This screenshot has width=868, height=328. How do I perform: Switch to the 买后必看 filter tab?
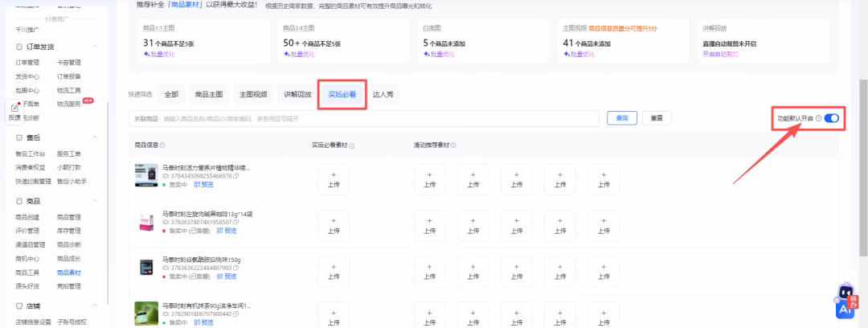click(x=342, y=94)
